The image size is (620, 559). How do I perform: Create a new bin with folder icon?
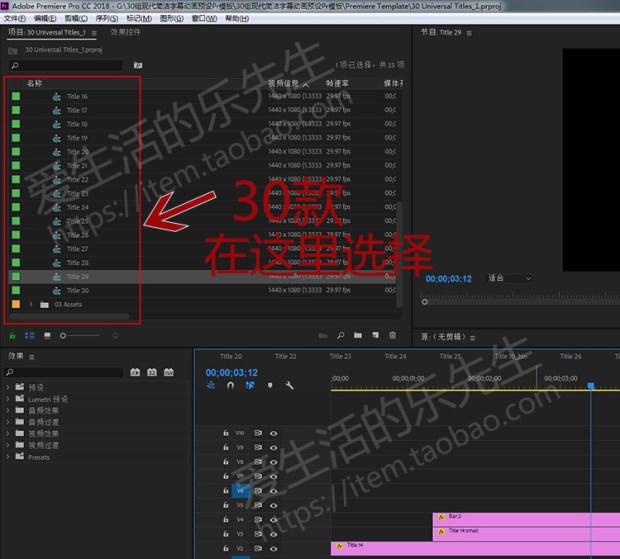point(358,335)
